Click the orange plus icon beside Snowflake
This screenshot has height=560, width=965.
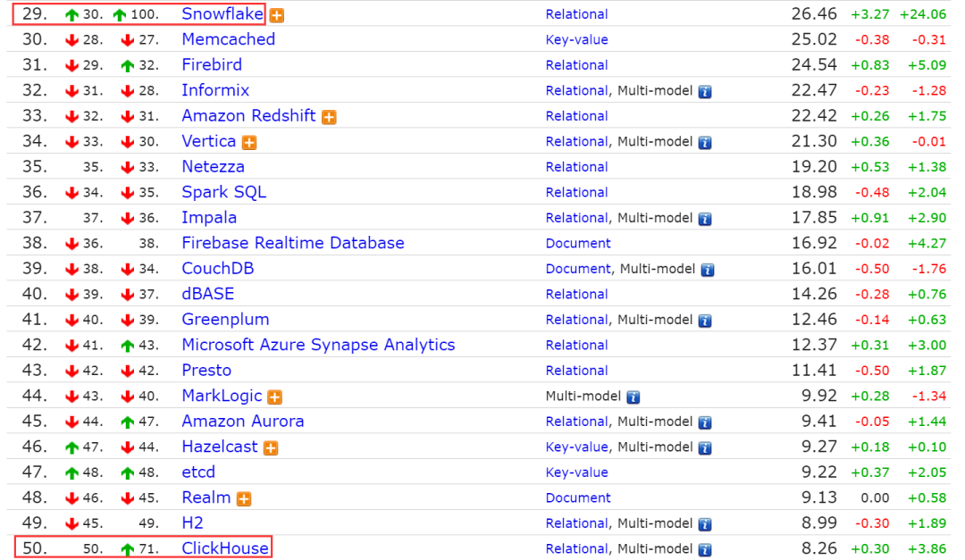tap(277, 15)
